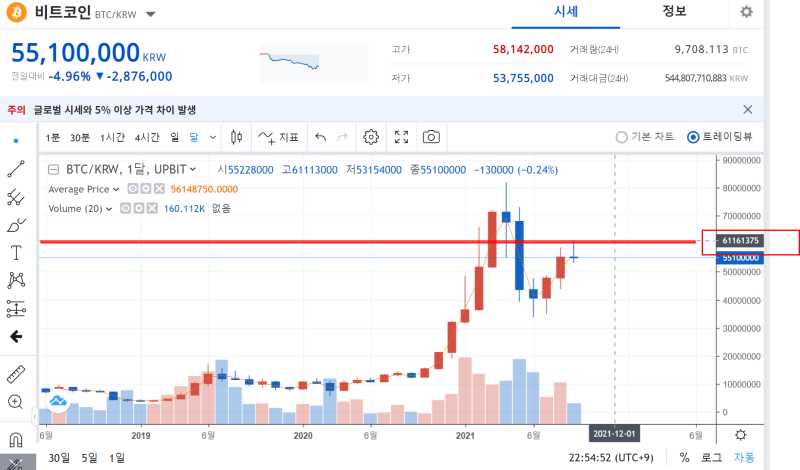The height and width of the screenshot is (470, 800).
Task: Toggle fullscreen chart mode
Action: point(402,137)
